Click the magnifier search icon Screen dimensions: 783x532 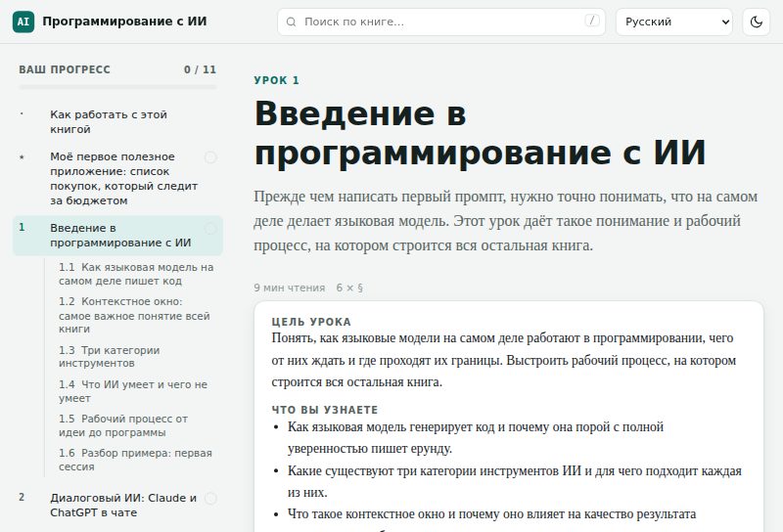pos(291,22)
